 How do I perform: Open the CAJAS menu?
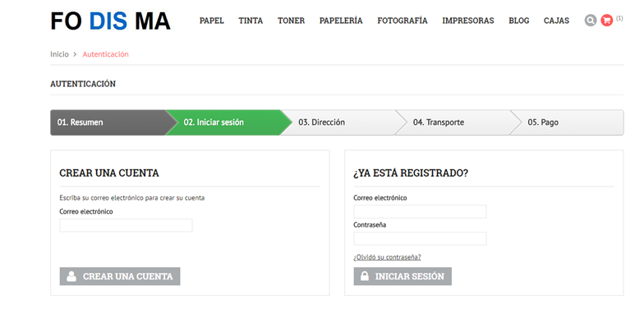pyautogui.click(x=557, y=21)
